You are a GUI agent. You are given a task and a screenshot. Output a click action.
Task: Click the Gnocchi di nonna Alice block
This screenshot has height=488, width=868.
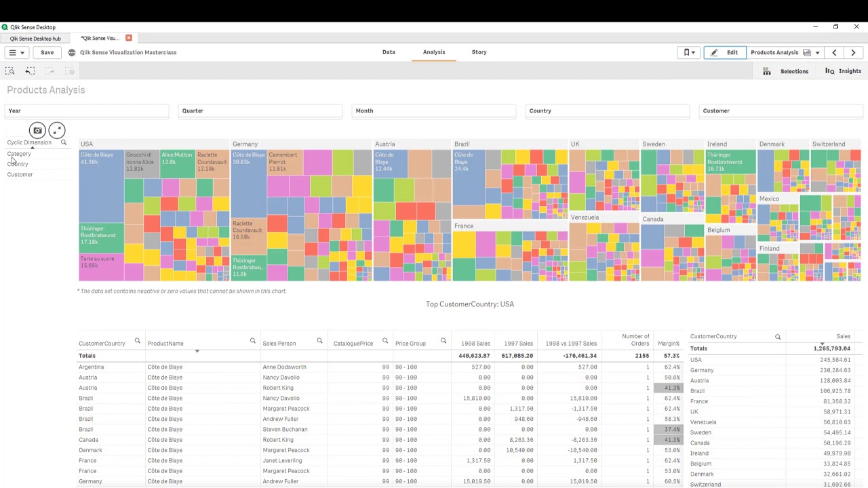pyautogui.click(x=142, y=165)
